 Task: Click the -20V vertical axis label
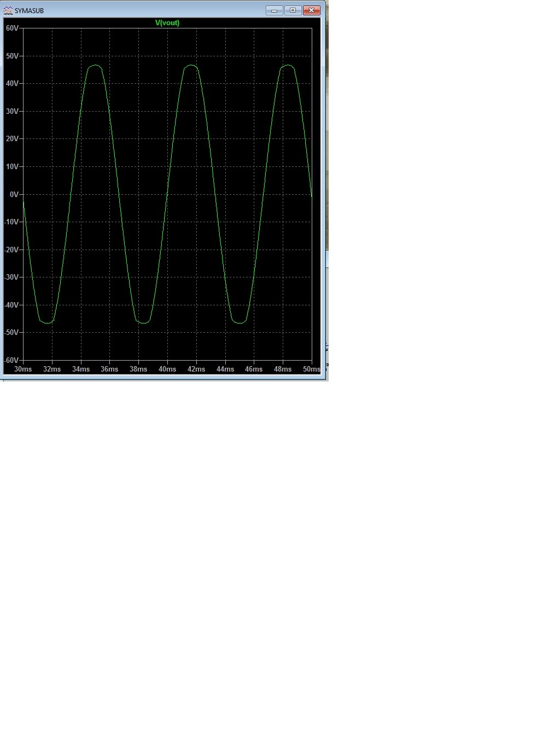coord(11,250)
